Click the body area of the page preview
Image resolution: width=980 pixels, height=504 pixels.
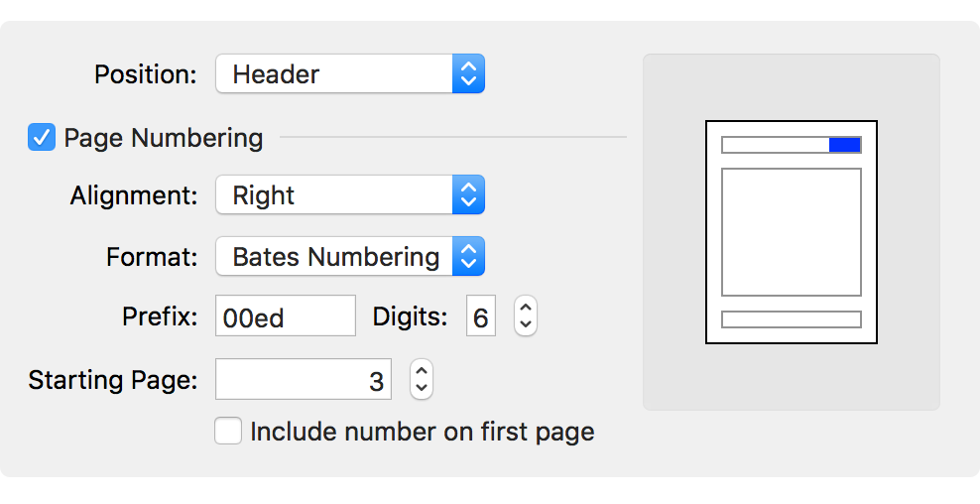(791, 232)
